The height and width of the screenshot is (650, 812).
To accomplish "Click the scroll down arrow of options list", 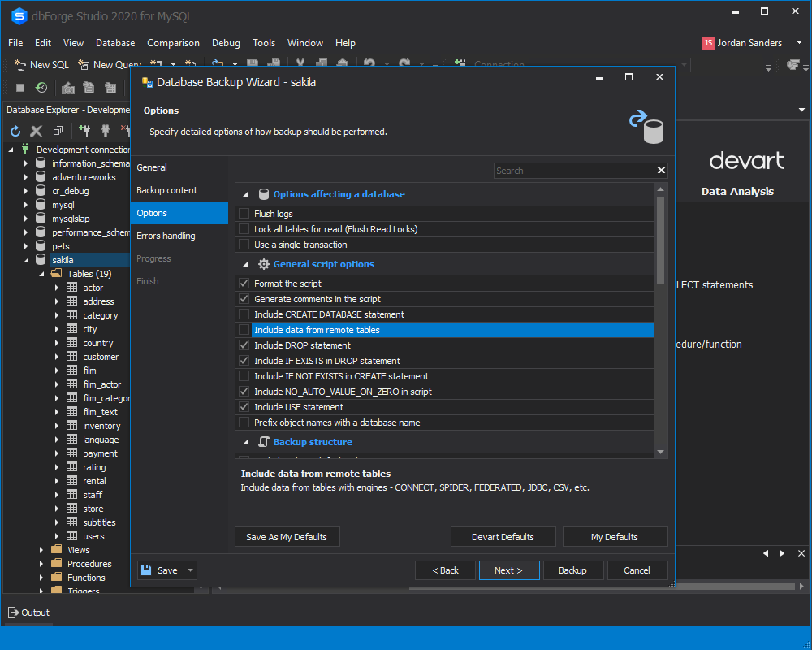I will pyautogui.click(x=660, y=452).
